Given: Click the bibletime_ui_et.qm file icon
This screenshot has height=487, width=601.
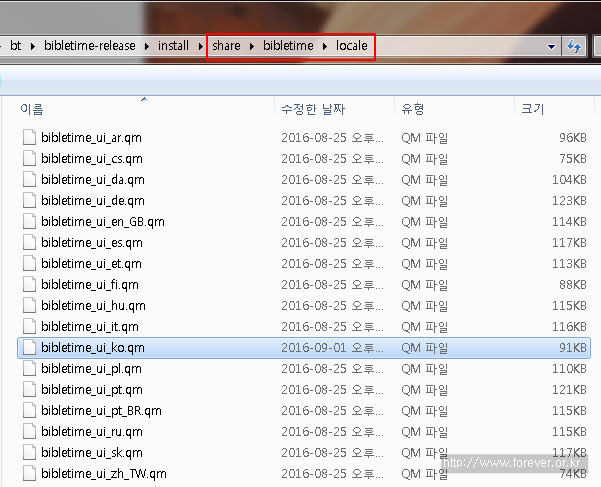Looking at the screenshot, I should click(30, 264).
